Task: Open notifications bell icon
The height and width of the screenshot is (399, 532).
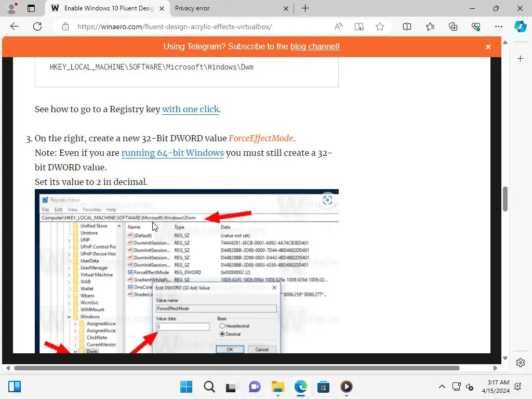Action: (x=518, y=387)
